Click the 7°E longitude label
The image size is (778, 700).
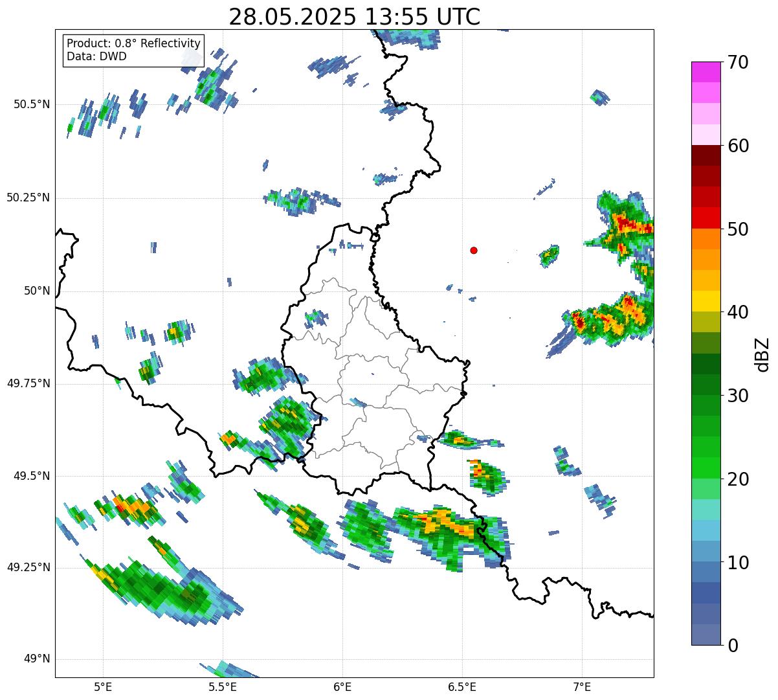pyautogui.click(x=582, y=686)
